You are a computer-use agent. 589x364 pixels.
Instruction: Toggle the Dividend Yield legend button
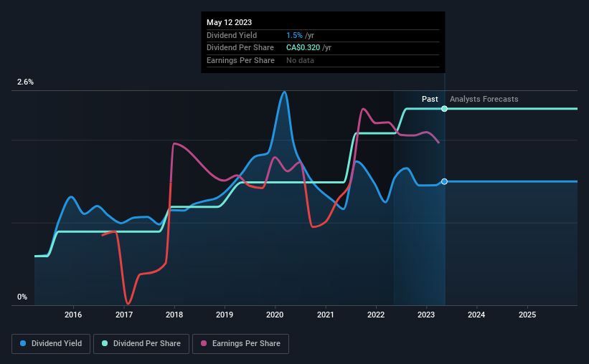(x=51, y=344)
